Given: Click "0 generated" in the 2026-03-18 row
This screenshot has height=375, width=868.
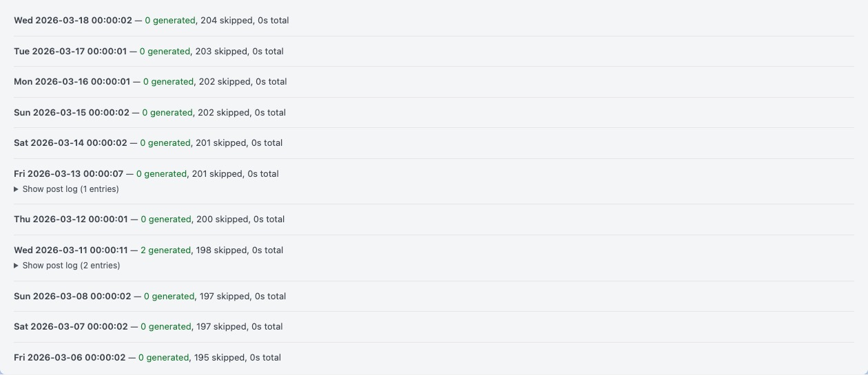Looking at the screenshot, I should click(170, 21).
